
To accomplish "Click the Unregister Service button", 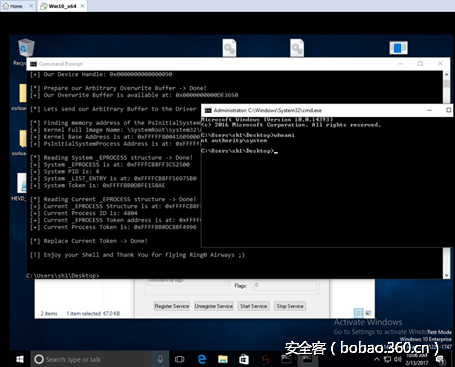I will (214, 306).
